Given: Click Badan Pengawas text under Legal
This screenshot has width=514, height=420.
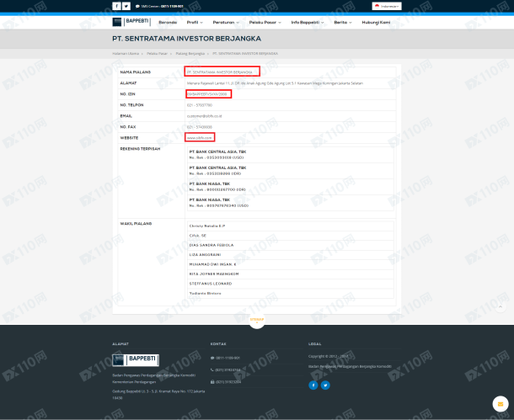Looking at the screenshot, I should pyautogui.click(x=350, y=366).
